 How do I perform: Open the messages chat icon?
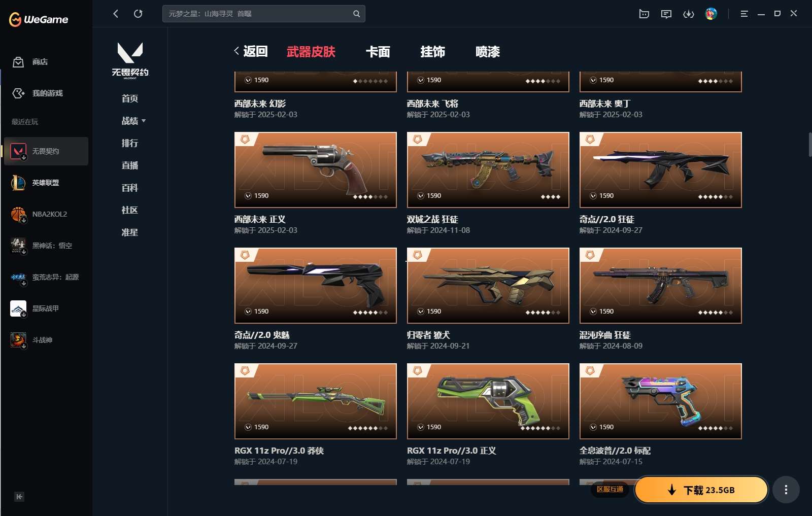click(x=666, y=14)
